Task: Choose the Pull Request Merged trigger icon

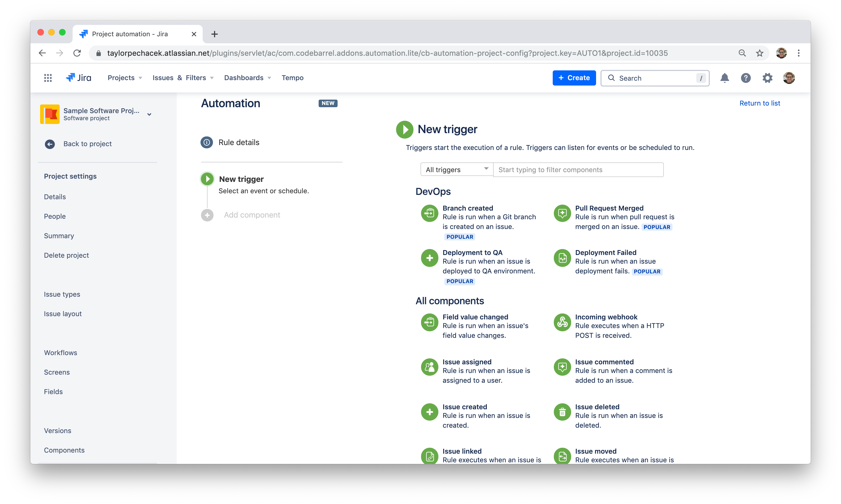Action: click(x=562, y=213)
